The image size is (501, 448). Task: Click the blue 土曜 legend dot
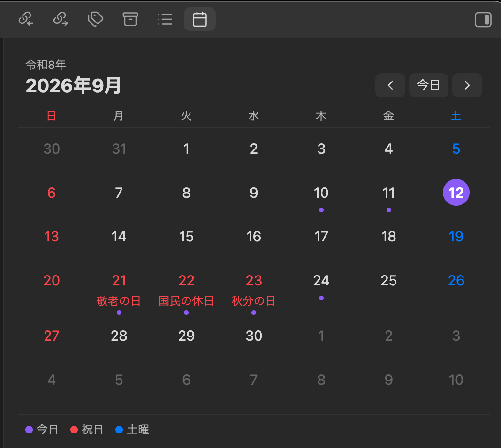coord(119,430)
